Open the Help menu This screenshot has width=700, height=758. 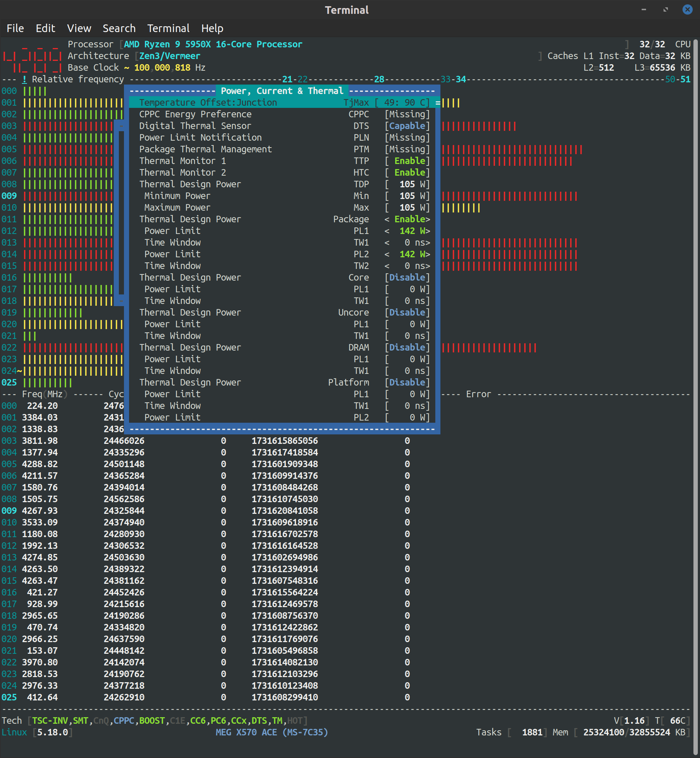(212, 28)
